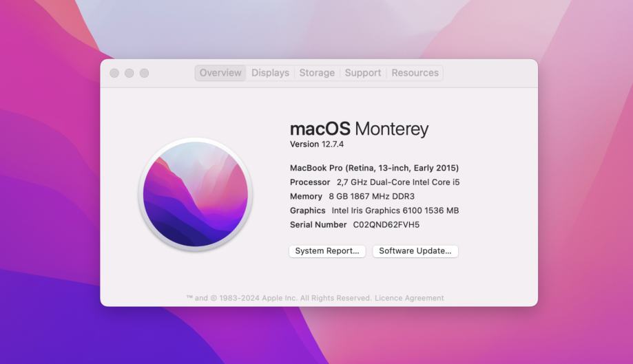Viewport: 633px width, 364px height.
Task: Click the macOS Monterey title
Action: pyautogui.click(x=359, y=129)
